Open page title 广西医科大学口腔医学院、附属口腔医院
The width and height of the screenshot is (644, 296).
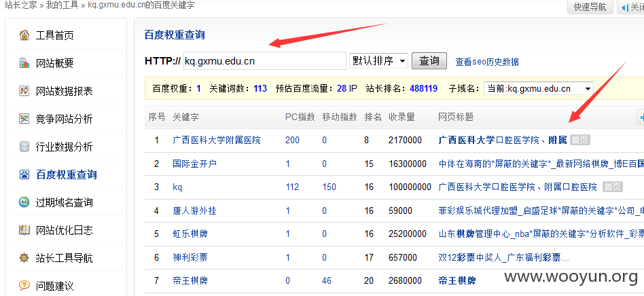pyautogui.click(x=518, y=187)
